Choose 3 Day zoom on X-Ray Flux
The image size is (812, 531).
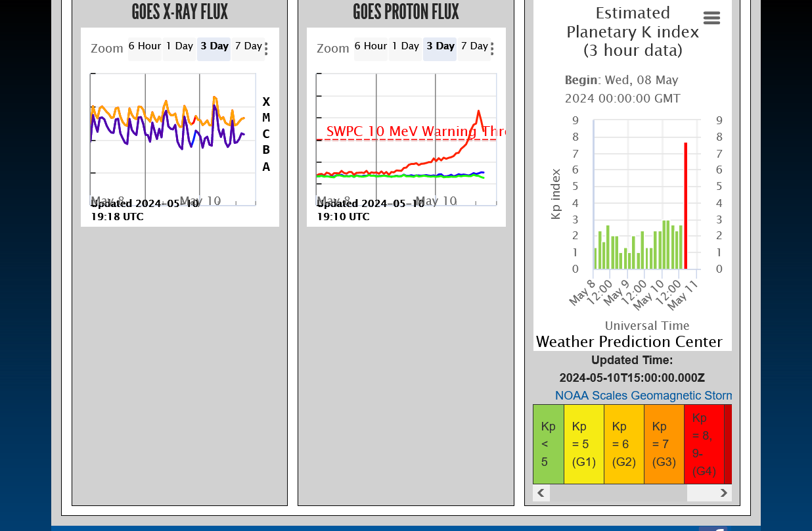(214, 47)
